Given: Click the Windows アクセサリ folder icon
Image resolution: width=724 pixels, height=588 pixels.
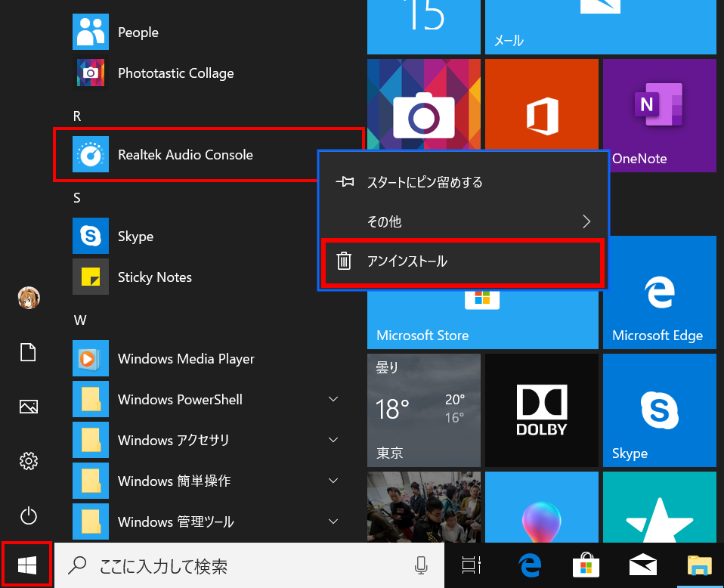Looking at the screenshot, I should [x=91, y=440].
